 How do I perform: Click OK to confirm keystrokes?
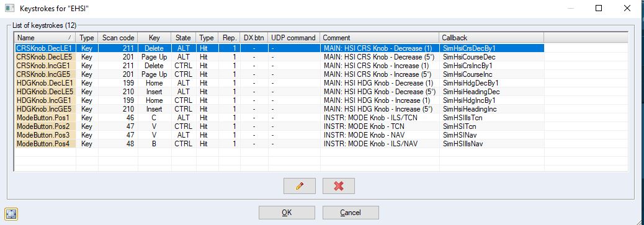point(287,212)
